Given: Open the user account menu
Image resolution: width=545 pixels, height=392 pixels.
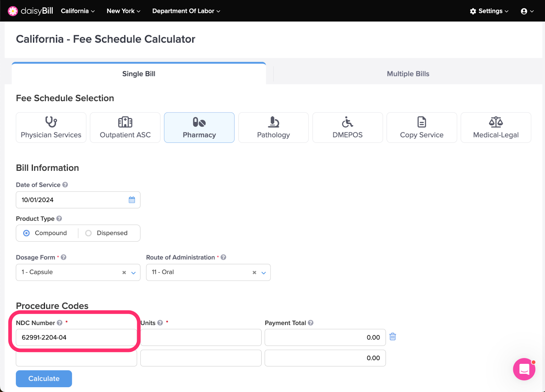Looking at the screenshot, I should click(527, 11).
